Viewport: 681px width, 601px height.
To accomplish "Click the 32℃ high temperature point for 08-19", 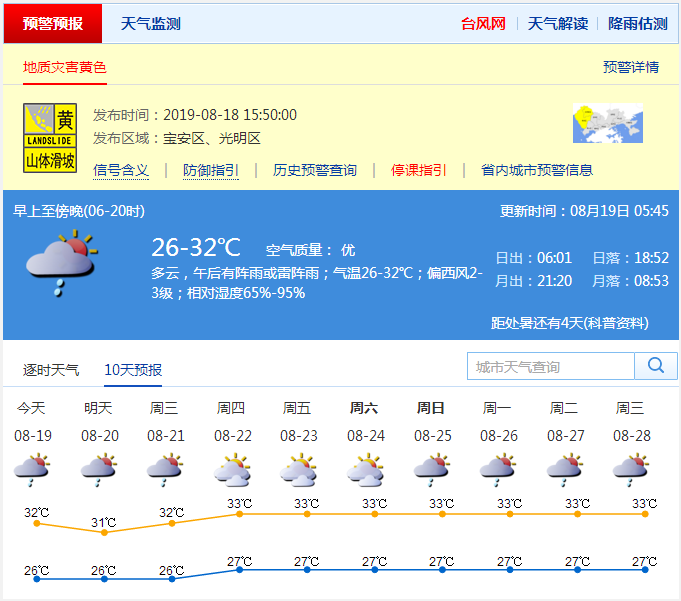I will [38, 525].
